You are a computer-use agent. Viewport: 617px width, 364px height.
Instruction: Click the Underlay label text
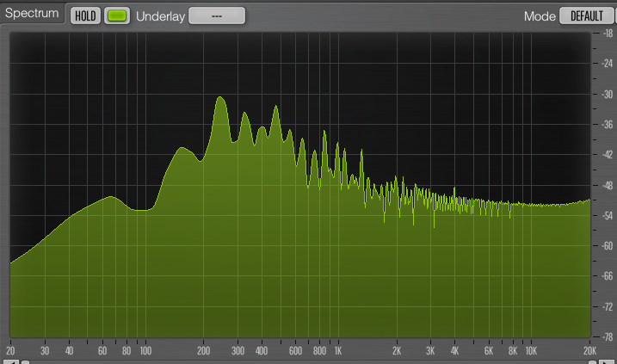(x=159, y=15)
